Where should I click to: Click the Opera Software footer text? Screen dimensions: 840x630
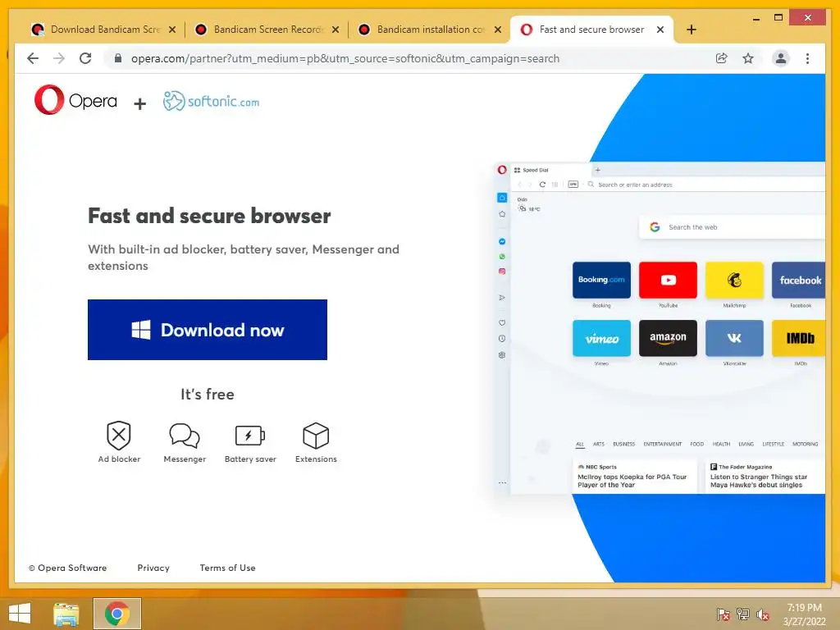[67, 568]
